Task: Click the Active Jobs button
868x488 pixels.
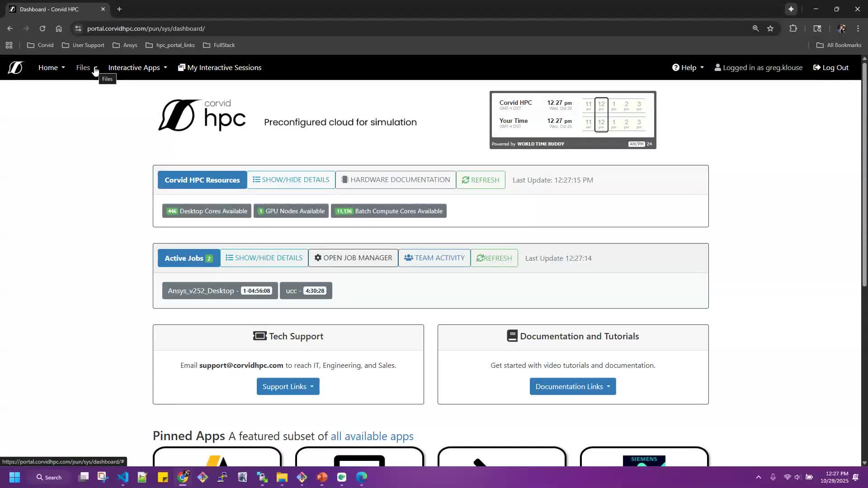Action: click(189, 258)
